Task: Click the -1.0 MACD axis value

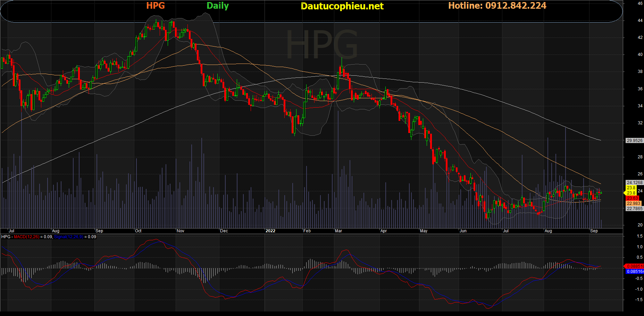Action: (639, 289)
